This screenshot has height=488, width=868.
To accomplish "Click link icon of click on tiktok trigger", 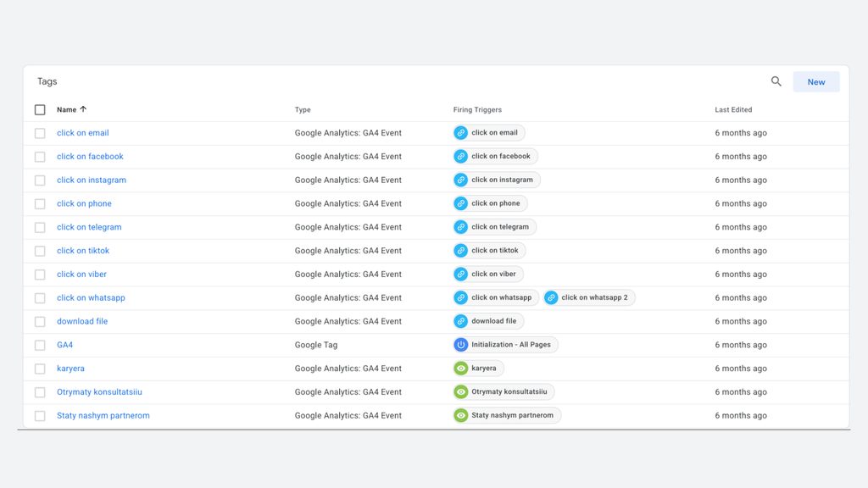I will pyautogui.click(x=460, y=251).
